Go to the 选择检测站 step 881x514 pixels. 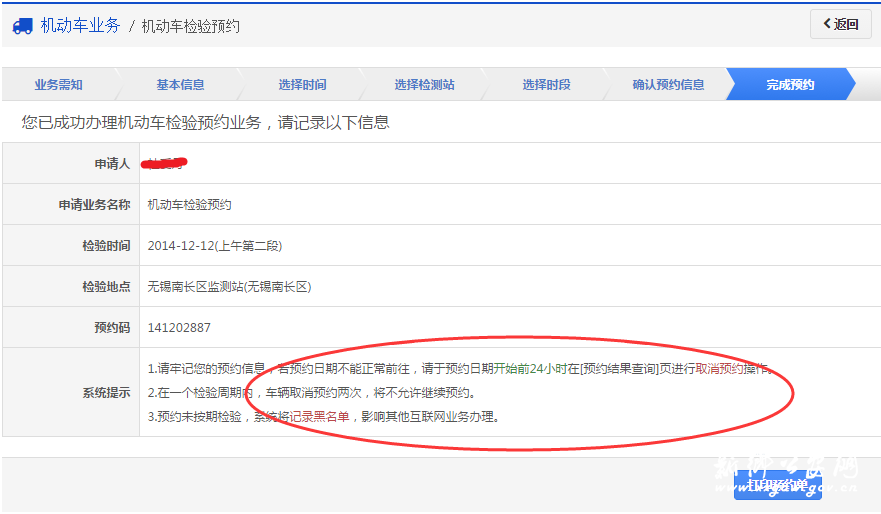coord(424,85)
